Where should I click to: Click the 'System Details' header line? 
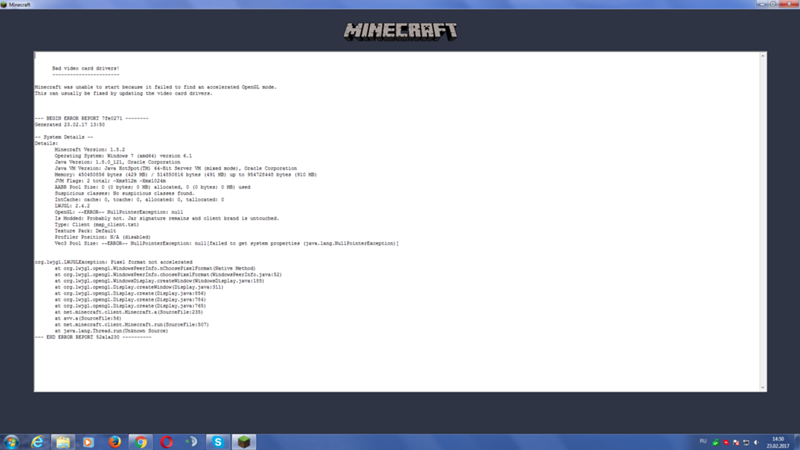[64, 137]
